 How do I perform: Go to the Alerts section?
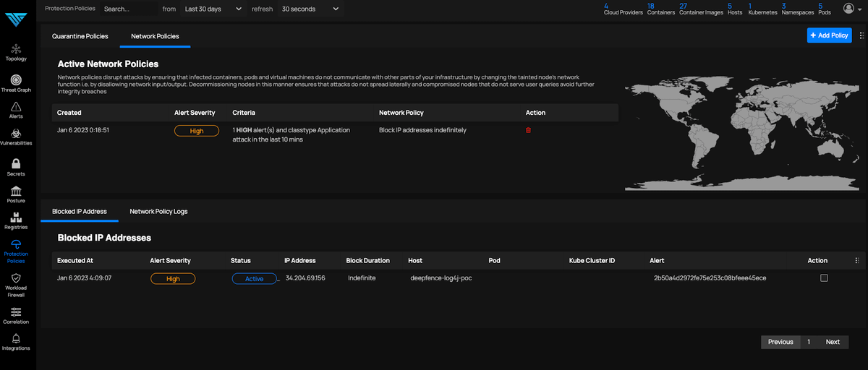tap(16, 110)
